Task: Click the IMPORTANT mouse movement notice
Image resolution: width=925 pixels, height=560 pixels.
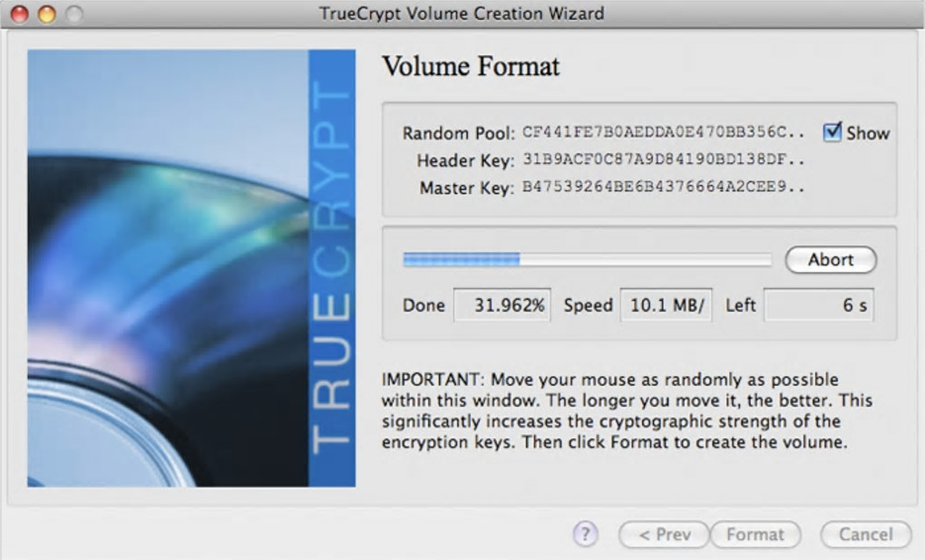Action: tap(627, 410)
